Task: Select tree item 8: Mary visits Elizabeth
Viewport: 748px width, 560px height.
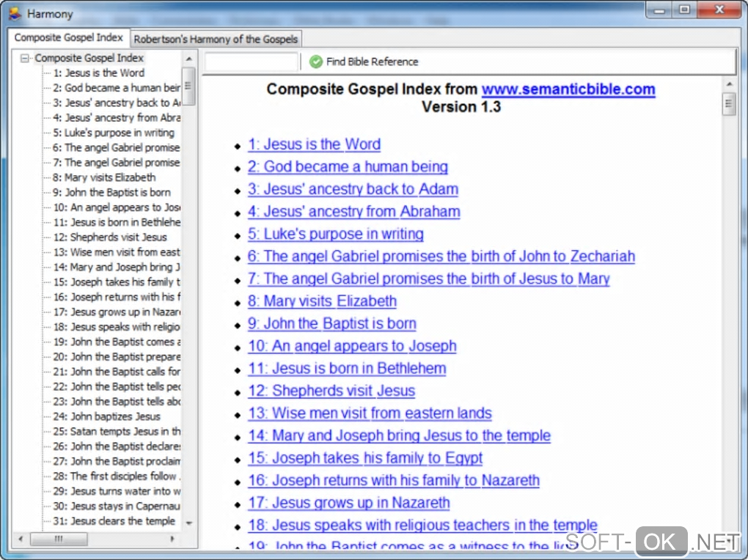Action: point(104,177)
